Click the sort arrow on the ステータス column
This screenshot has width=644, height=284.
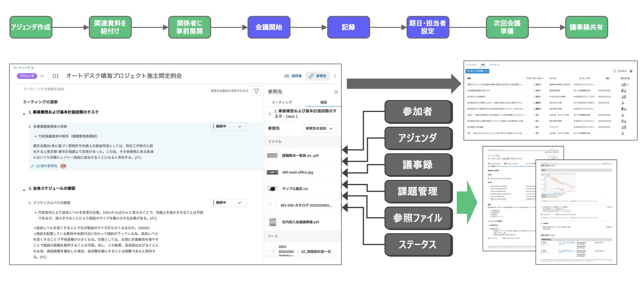coord(544,78)
